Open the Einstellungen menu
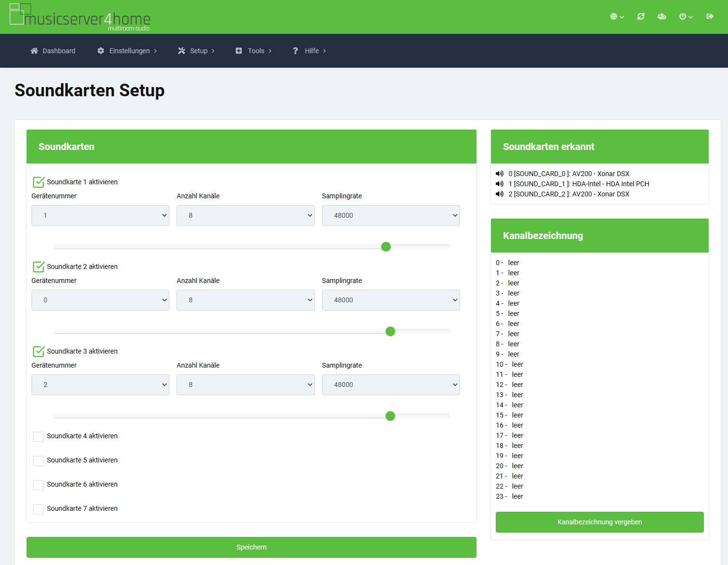 click(x=127, y=51)
